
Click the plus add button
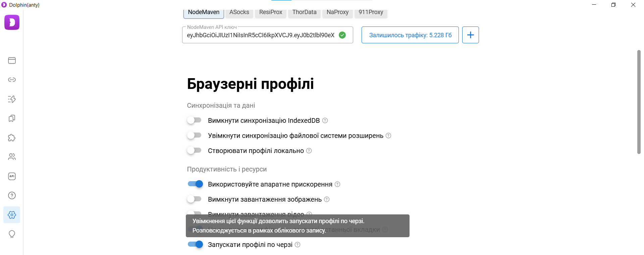click(471, 35)
